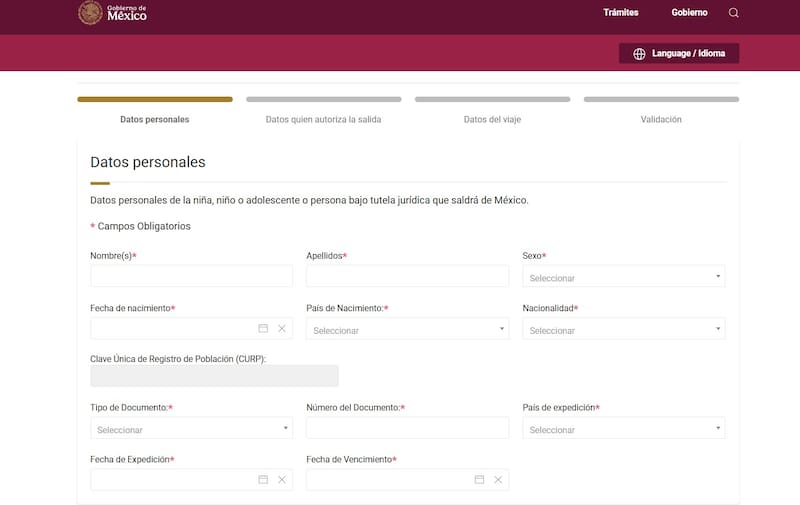Select the Datos quien autoriza la salida step
The height and width of the screenshot is (505, 800).
(323, 119)
